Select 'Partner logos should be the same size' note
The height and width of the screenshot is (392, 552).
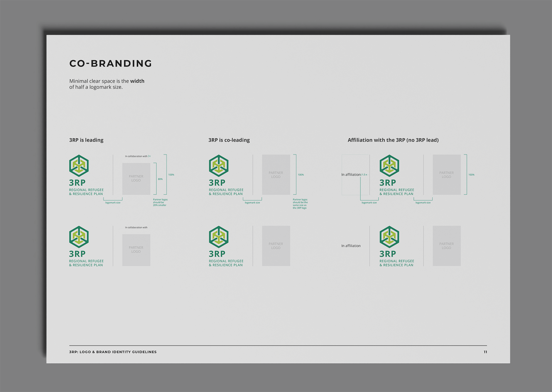coord(300,204)
